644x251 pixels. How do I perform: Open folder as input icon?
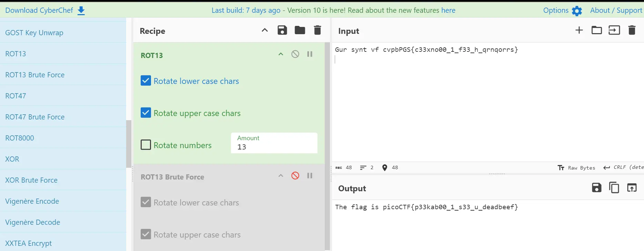pos(597,30)
